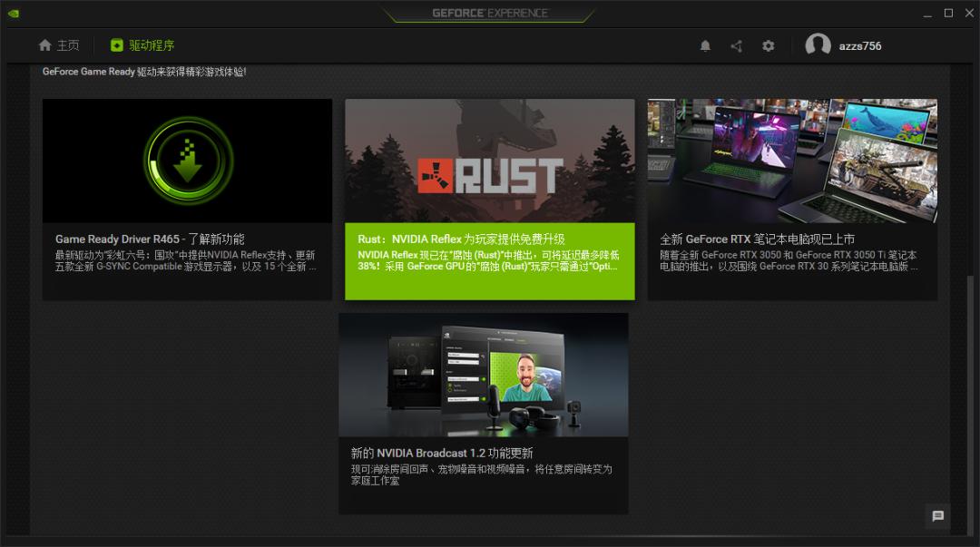Screen dimensions: 980x547
Task: Click the Rust description text starting NVIDIA Reflex 现已在
Action: [488, 260]
